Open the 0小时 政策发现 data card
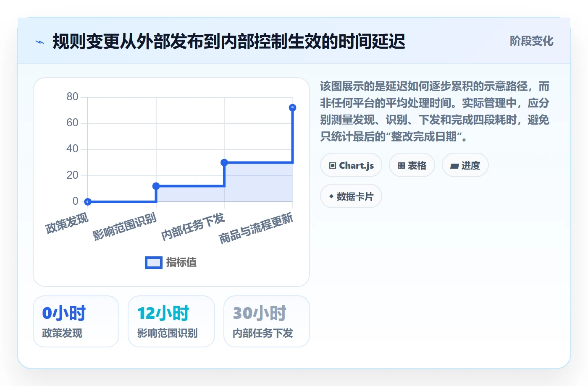The image size is (588, 386). [x=76, y=321]
